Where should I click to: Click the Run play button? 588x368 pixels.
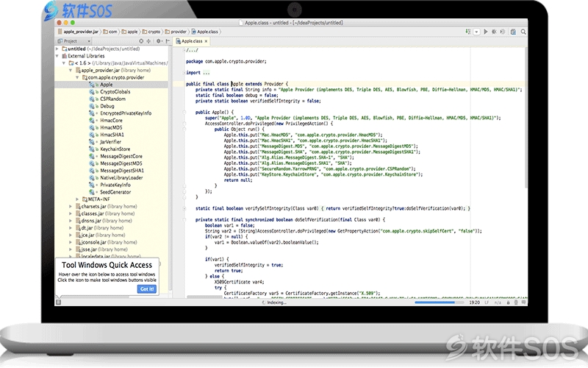(486, 32)
